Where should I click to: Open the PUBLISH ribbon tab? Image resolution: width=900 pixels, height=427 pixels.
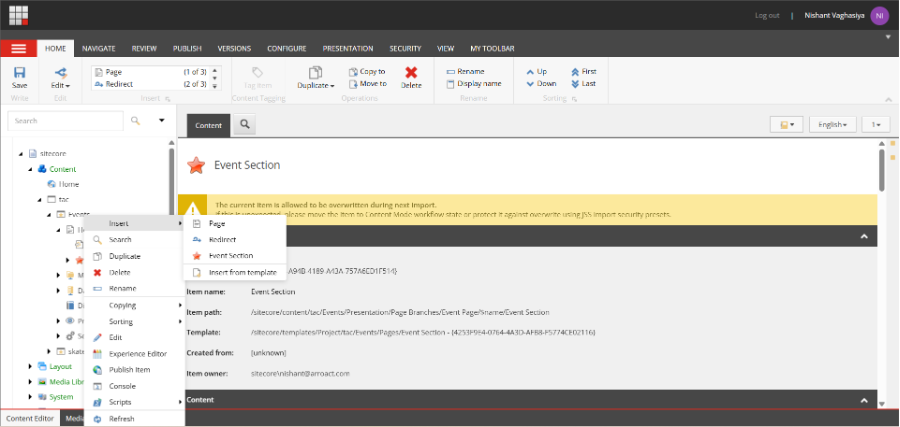point(187,49)
